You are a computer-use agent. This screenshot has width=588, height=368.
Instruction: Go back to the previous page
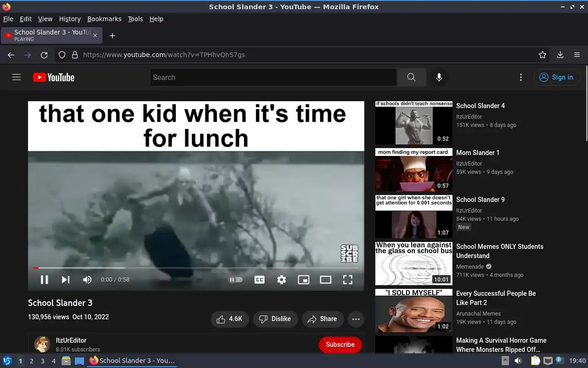coord(11,55)
